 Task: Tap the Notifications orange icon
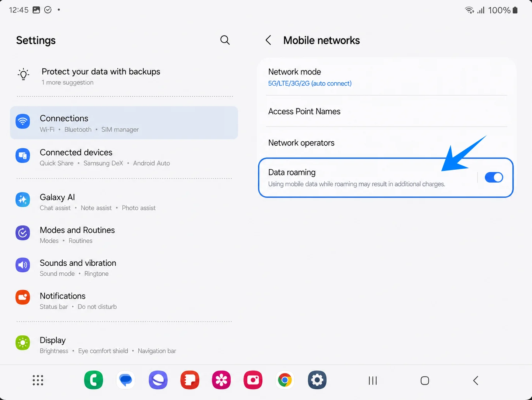(23, 297)
